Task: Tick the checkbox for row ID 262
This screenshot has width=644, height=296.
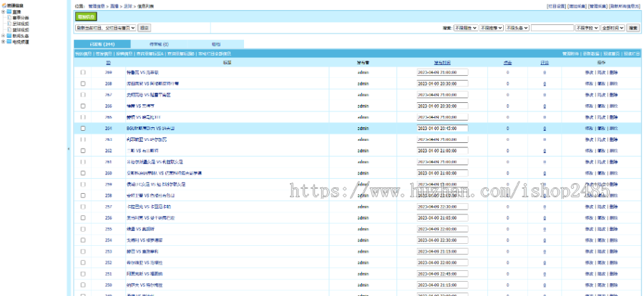Action: pyautogui.click(x=83, y=151)
